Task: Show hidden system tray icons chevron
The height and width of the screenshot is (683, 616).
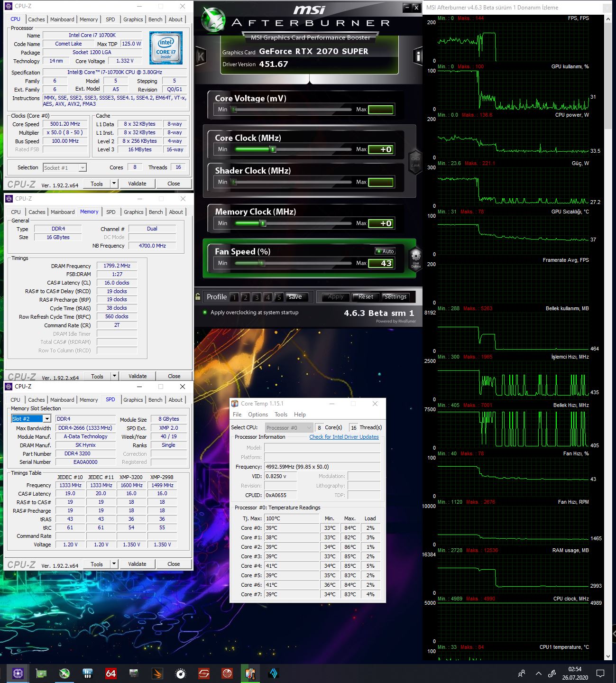Action: 538,673
